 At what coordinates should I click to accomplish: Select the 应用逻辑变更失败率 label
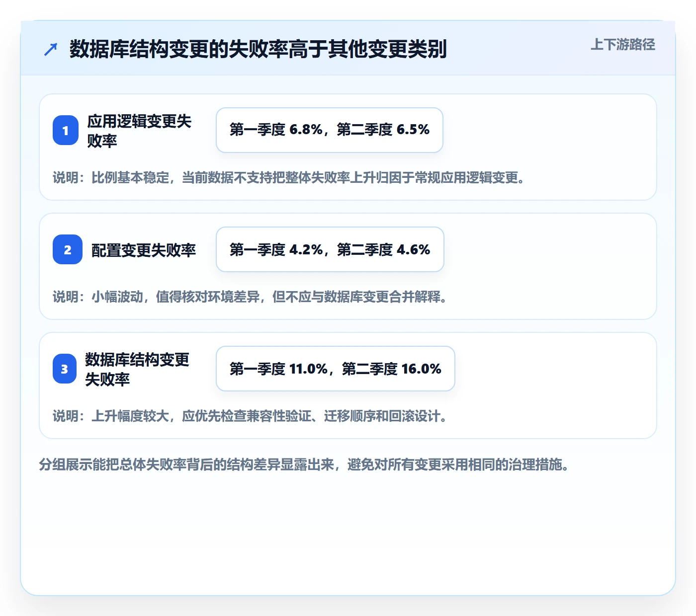(x=139, y=131)
